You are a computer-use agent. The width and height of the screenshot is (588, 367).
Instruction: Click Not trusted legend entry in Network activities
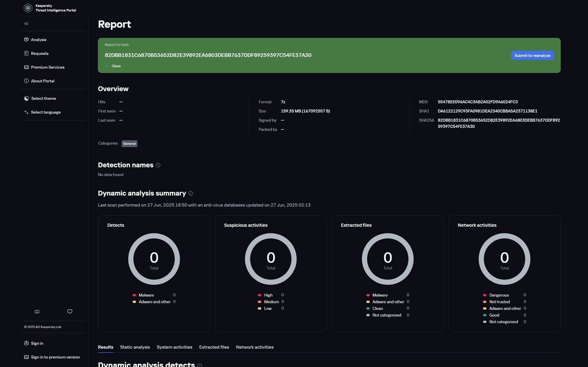pyautogui.click(x=499, y=302)
